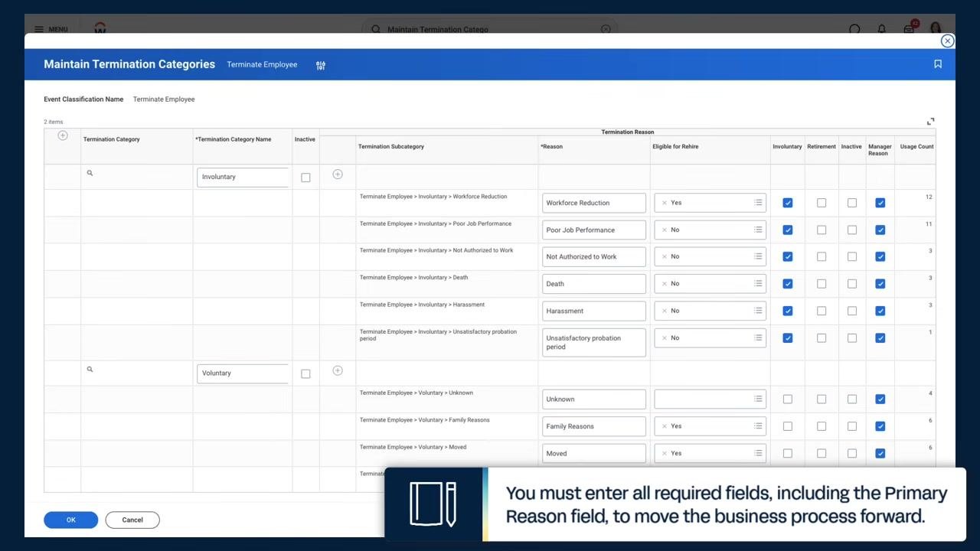Add a new termination category row

[63, 135]
